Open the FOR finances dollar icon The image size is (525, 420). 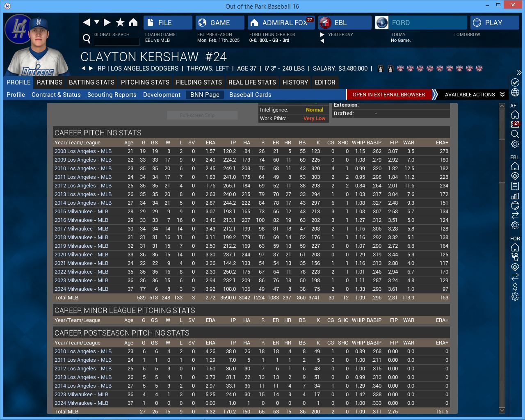(515, 287)
